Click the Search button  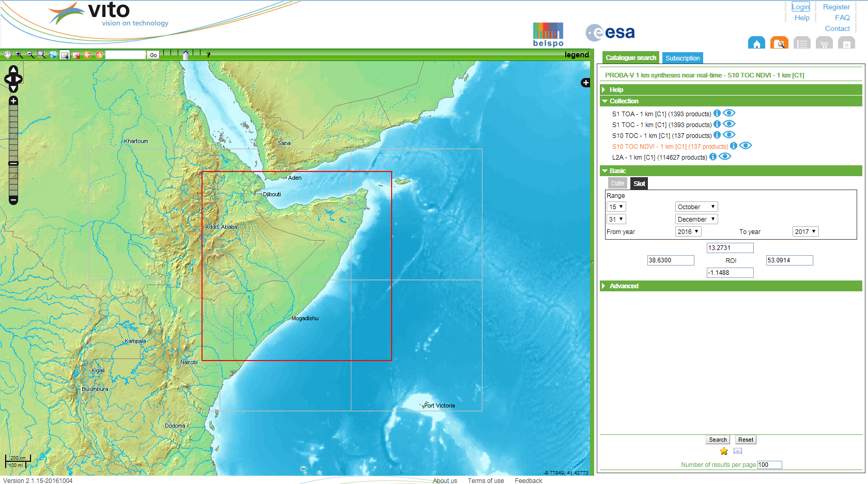[x=718, y=439]
